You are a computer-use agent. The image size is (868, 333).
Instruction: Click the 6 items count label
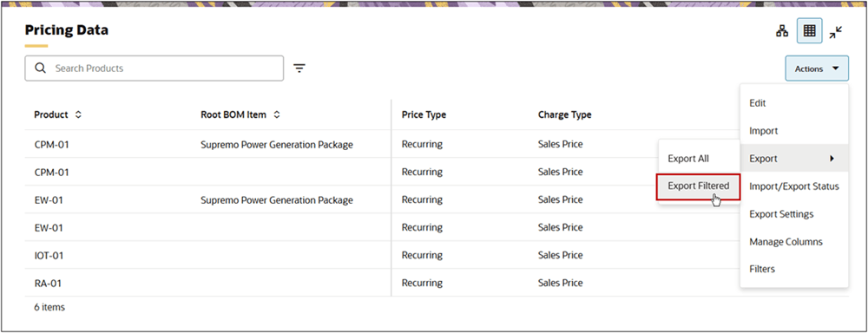click(x=49, y=307)
